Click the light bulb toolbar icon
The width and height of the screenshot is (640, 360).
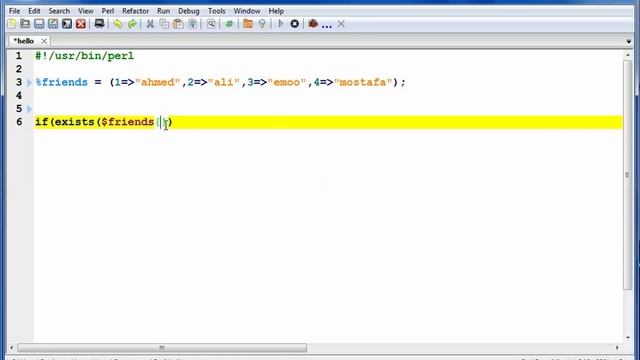pyautogui.click(x=262, y=24)
